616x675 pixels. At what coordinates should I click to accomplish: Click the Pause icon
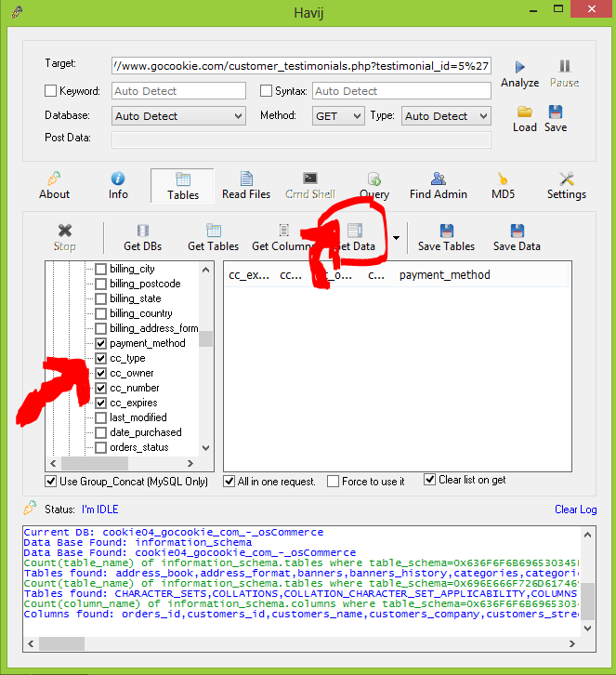coord(564,66)
